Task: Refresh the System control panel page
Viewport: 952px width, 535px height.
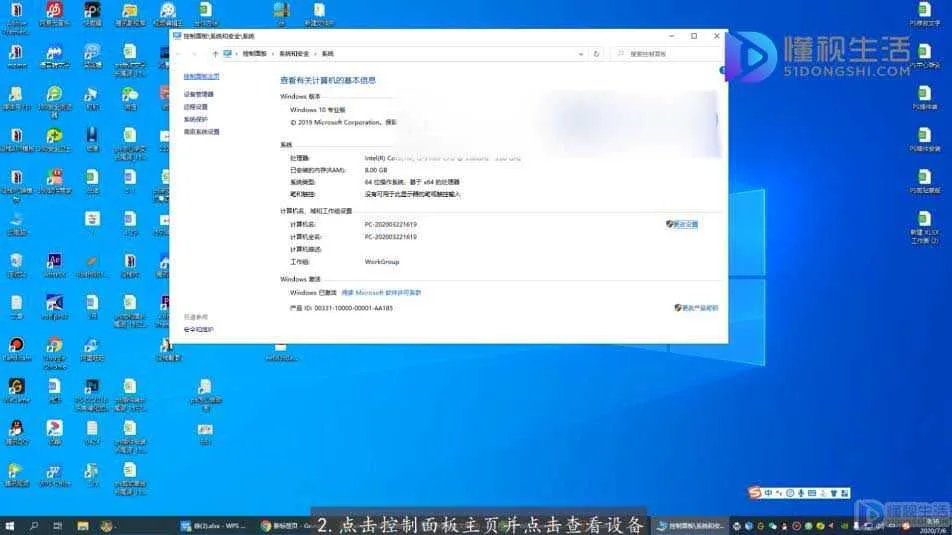Action: pos(596,54)
